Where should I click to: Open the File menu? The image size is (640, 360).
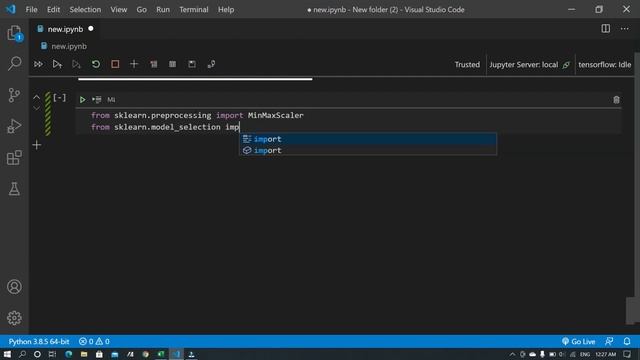point(31,9)
